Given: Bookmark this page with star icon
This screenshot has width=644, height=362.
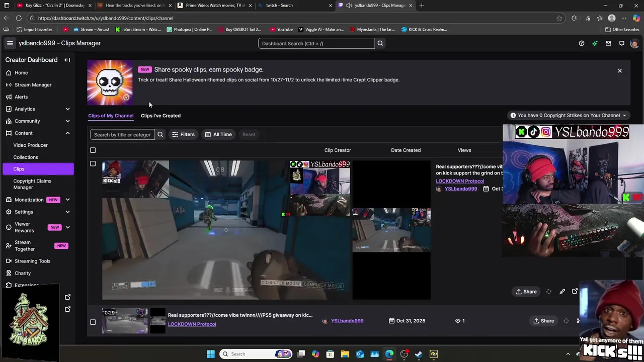Looking at the screenshot, I should 559,18.
